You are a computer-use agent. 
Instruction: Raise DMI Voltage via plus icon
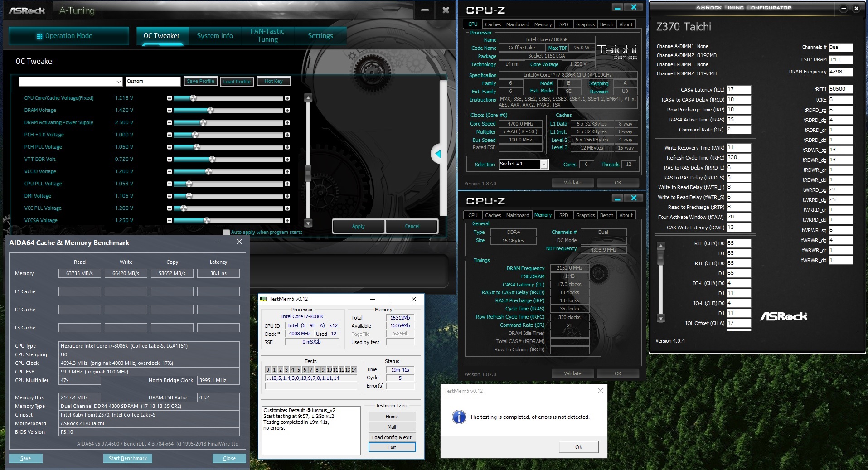[x=287, y=196]
